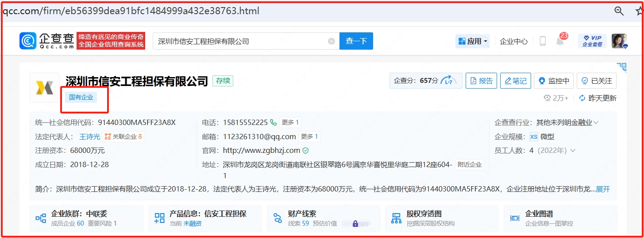Click the VIP lock icon on 预估价值

[355, 223]
